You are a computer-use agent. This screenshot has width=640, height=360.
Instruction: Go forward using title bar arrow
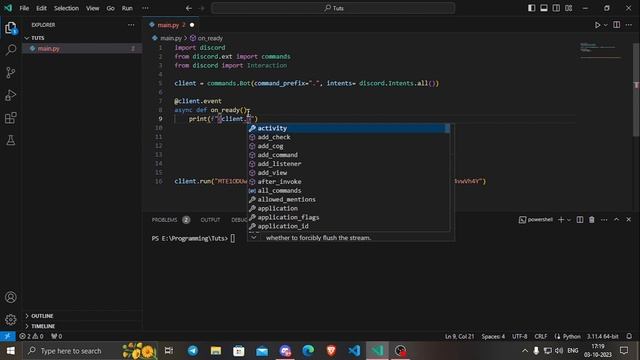coord(202,8)
